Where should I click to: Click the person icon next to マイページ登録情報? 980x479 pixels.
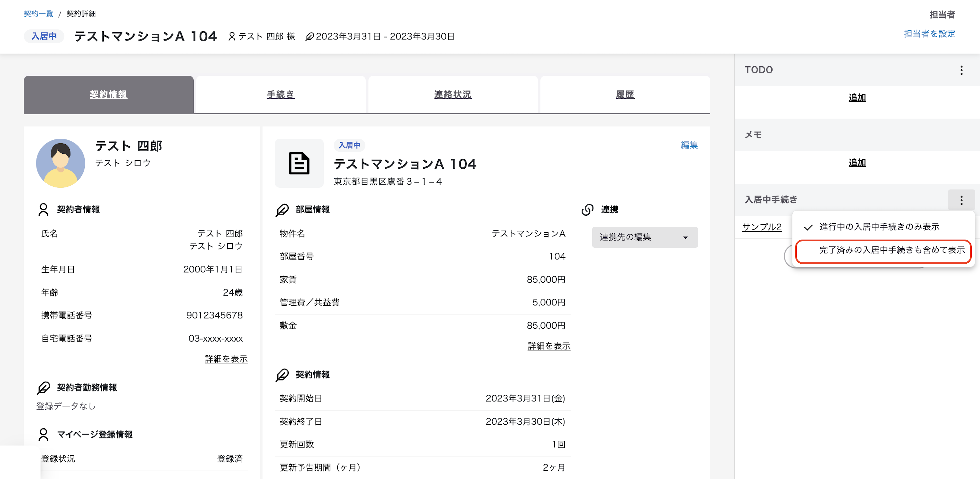[x=43, y=434]
